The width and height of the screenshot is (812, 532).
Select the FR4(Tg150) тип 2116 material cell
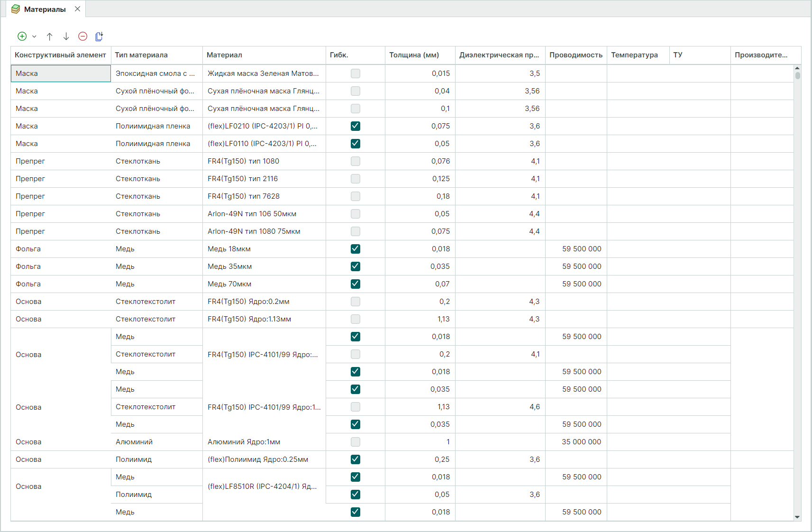[243, 179]
